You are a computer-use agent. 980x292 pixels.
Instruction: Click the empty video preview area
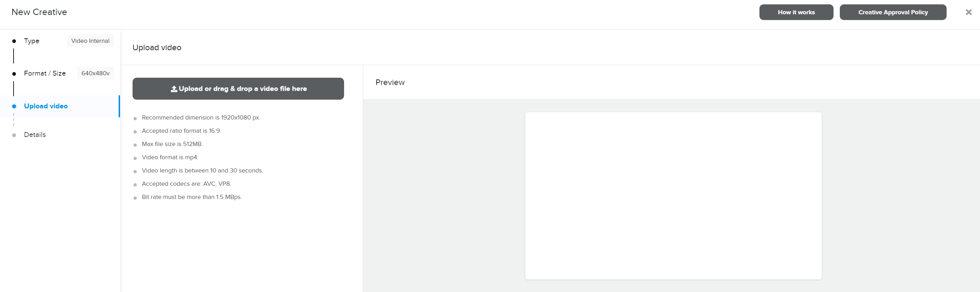coord(673,195)
